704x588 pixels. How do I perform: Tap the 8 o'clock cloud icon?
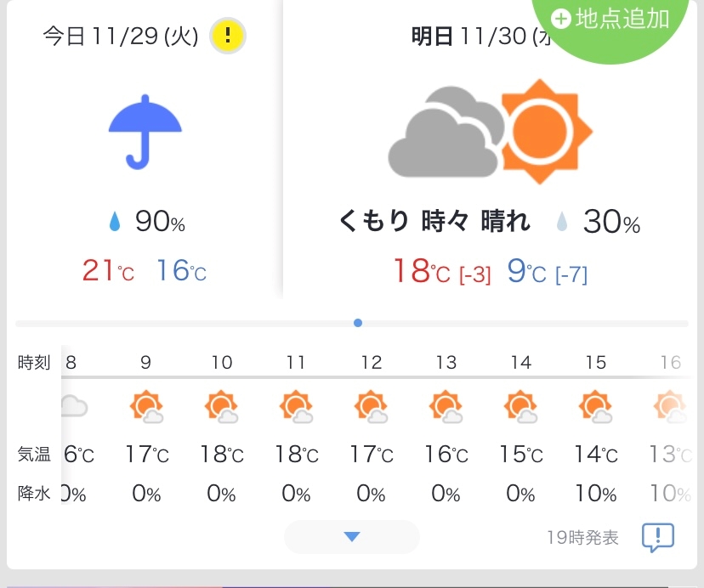coord(74,406)
